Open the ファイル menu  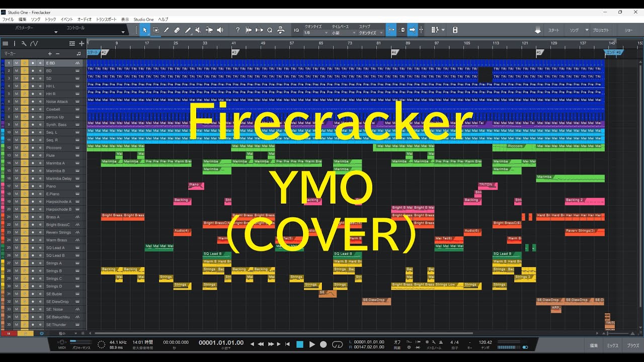(x=8, y=19)
